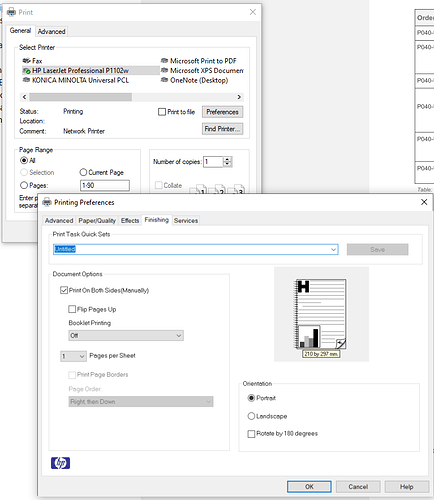The image size is (434, 500).
Task: Confirm with the OK button
Action: 309,487
